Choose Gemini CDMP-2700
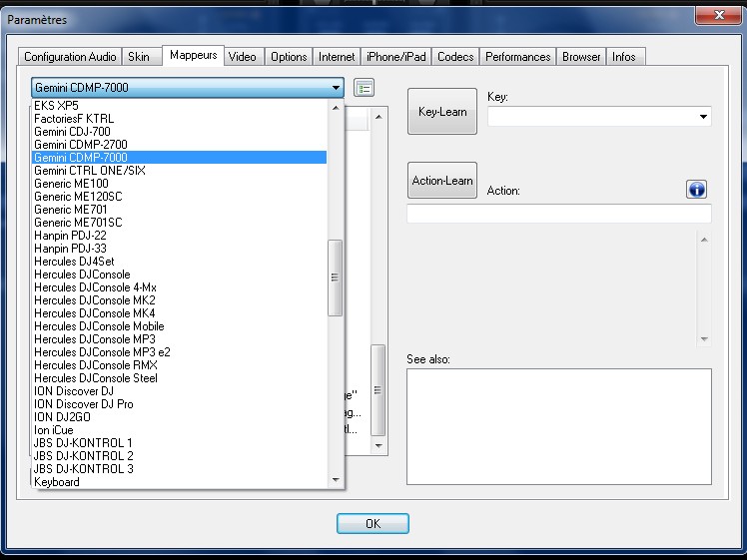The width and height of the screenshot is (747, 560). click(x=179, y=145)
